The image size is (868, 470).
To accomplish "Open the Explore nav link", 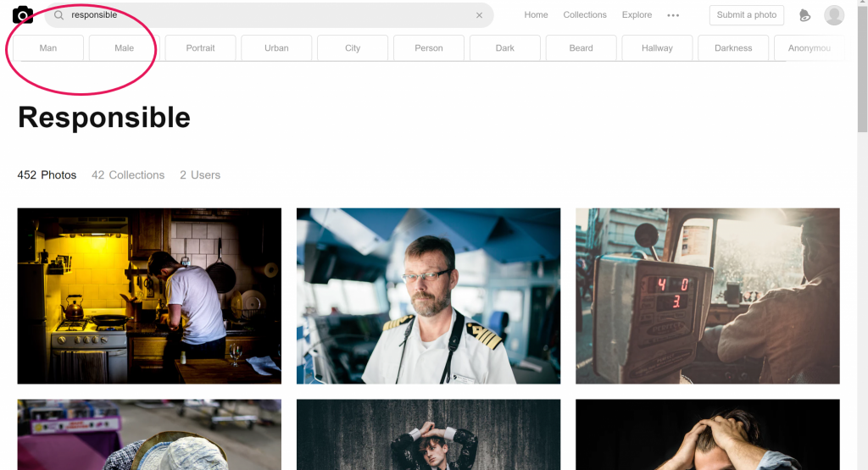I will click(x=637, y=15).
